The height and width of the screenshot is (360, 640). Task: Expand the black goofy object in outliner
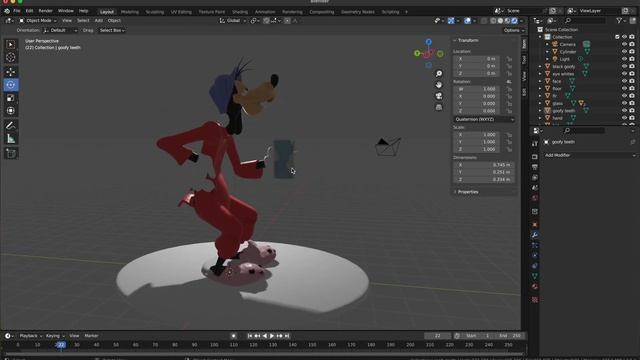540,67
